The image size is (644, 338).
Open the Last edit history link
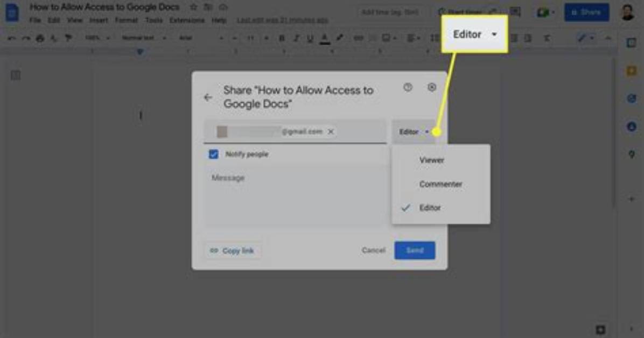pyautogui.click(x=283, y=20)
